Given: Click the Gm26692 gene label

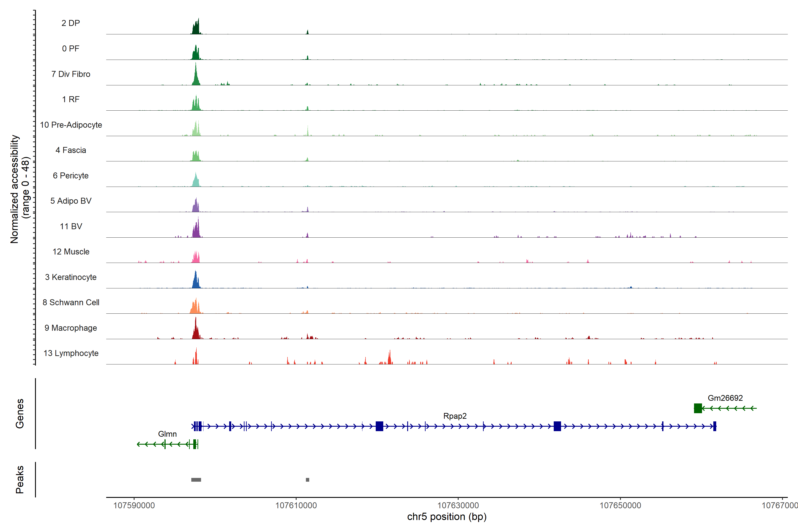Looking at the screenshot, I should coord(725,398).
